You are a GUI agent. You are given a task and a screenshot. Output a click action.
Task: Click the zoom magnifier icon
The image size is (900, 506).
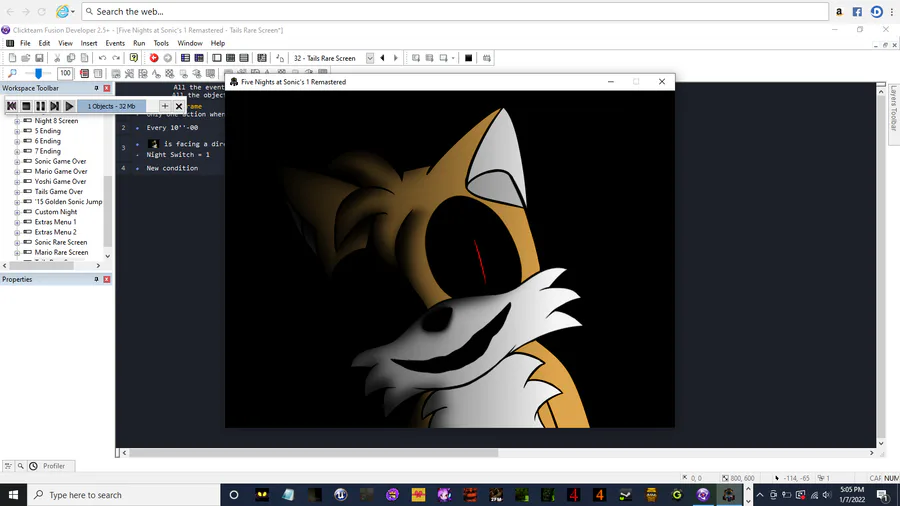click(x=12, y=73)
